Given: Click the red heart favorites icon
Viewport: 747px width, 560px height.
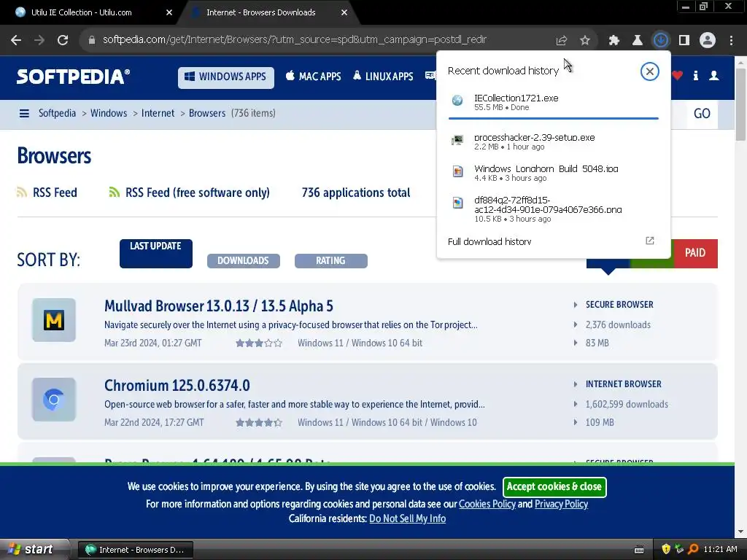Looking at the screenshot, I should click(x=678, y=75).
